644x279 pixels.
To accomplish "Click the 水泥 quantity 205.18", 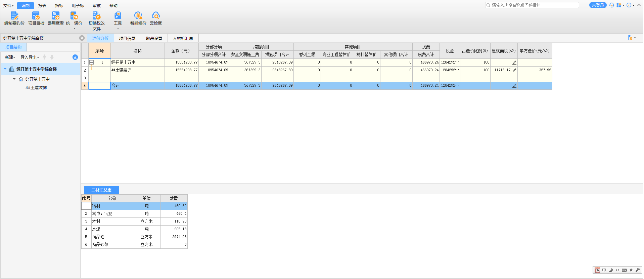I will pyautogui.click(x=174, y=229).
